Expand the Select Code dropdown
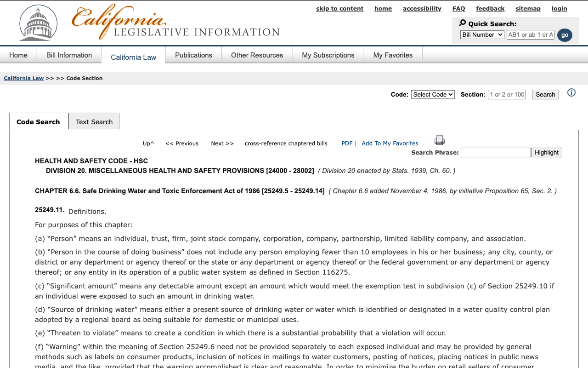588x368 pixels. point(433,94)
